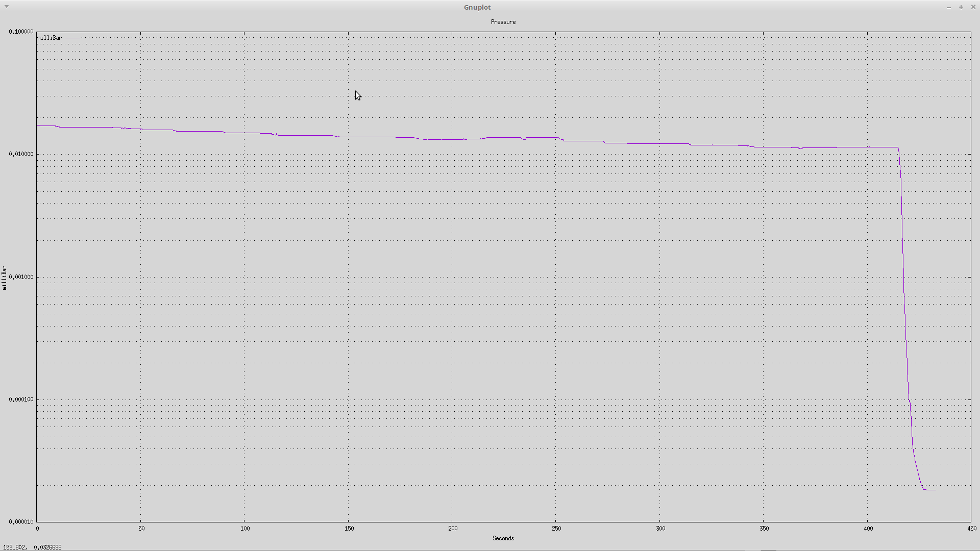This screenshot has height=551, width=980.
Task: Click the x-axis tick label 250
Action: tap(556, 529)
